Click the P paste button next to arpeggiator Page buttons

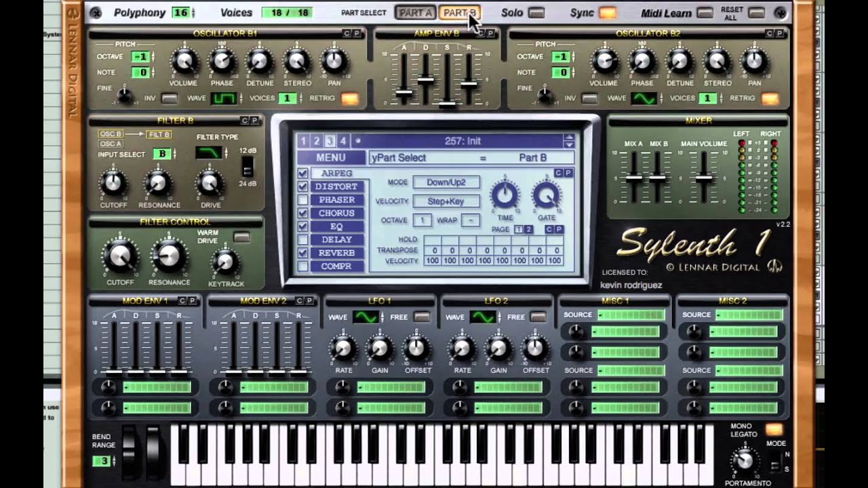tap(559, 230)
